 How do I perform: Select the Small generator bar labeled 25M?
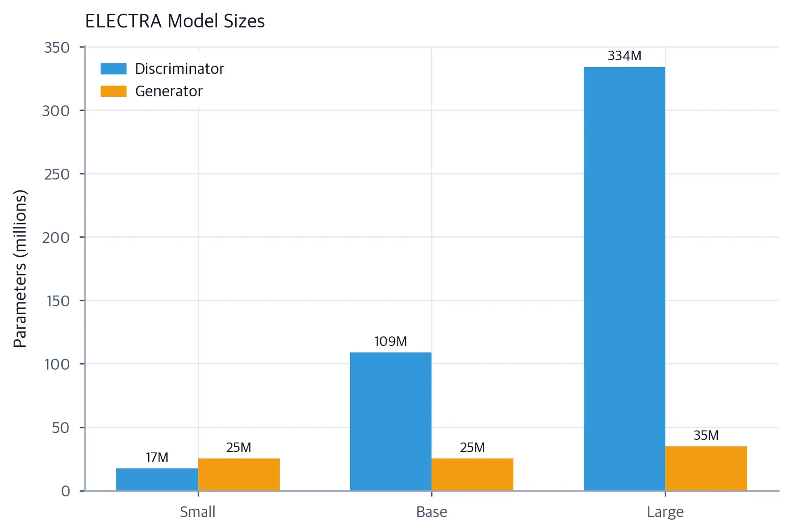239,474
